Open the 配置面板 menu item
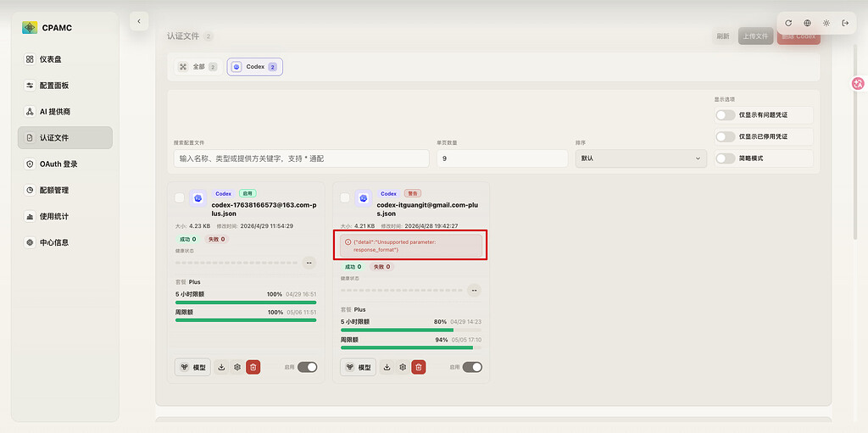Image resolution: width=868 pixels, height=433 pixels. tap(65, 86)
